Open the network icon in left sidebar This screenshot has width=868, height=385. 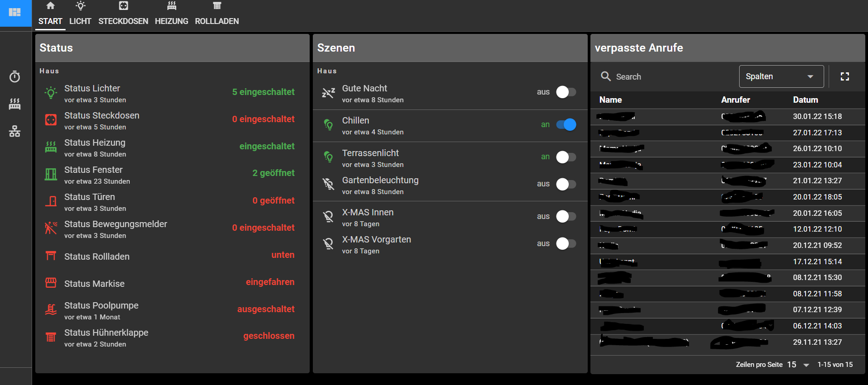coord(15,131)
